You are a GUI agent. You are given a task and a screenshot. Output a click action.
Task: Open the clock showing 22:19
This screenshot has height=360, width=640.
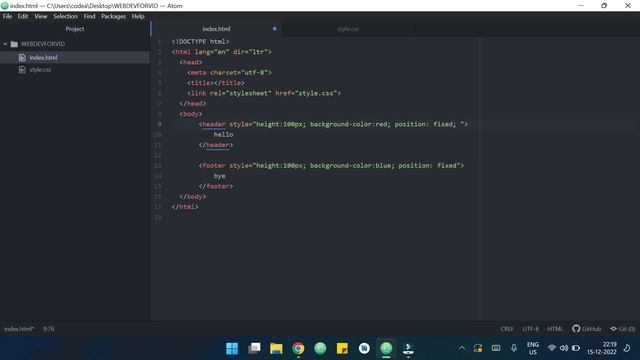pyautogui.click(x=602, y=348)
